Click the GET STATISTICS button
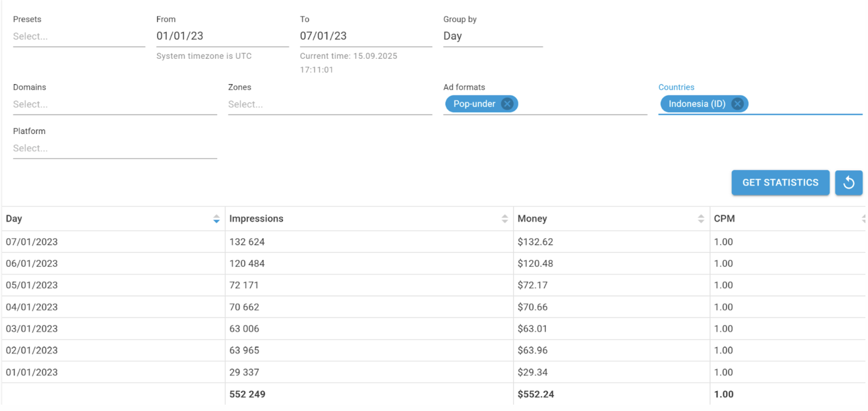The width and height of the screenshot is (868, 411). [780, 183]
